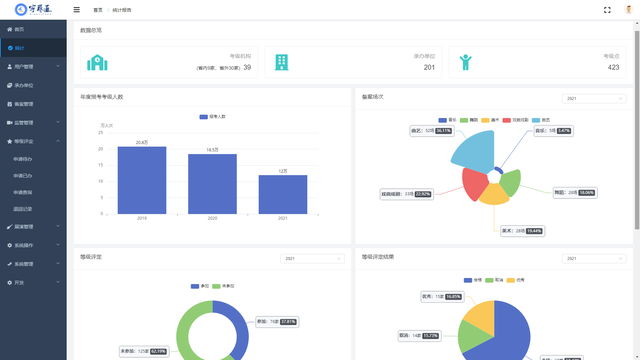640x360 pixels.
Task: Toggle the green dance legend in rose chart
Action: pos(469,120)
